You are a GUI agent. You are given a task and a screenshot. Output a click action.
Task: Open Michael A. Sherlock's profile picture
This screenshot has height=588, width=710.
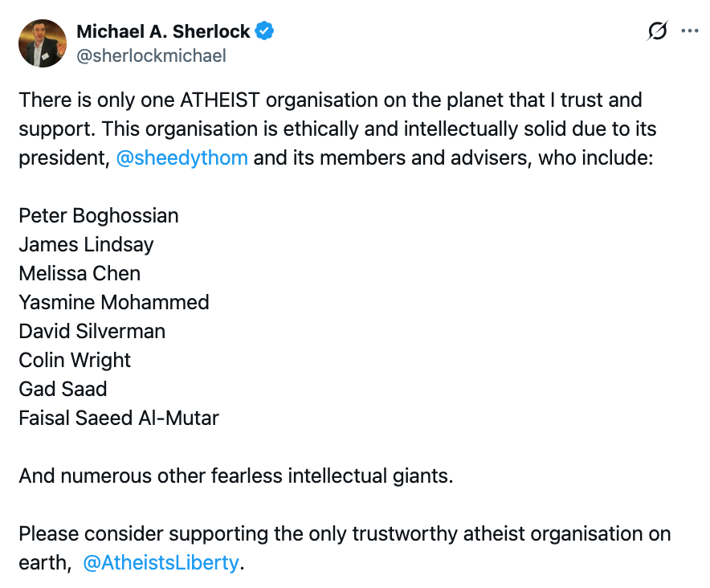[x=43, y=43]
